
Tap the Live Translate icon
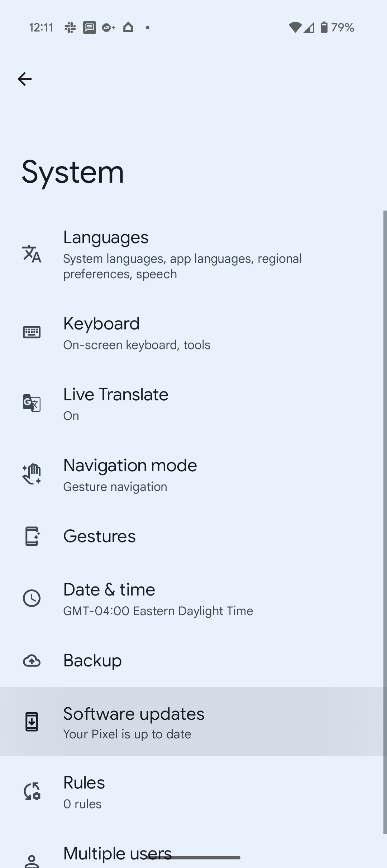point(32,403)
